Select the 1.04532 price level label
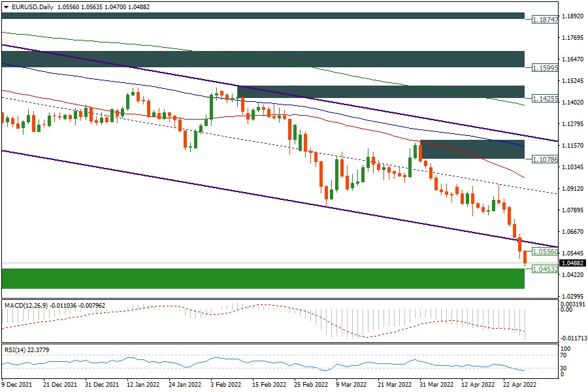Image resolution: width=588 pixels, height=392 pixels. (x=544, y=269)
